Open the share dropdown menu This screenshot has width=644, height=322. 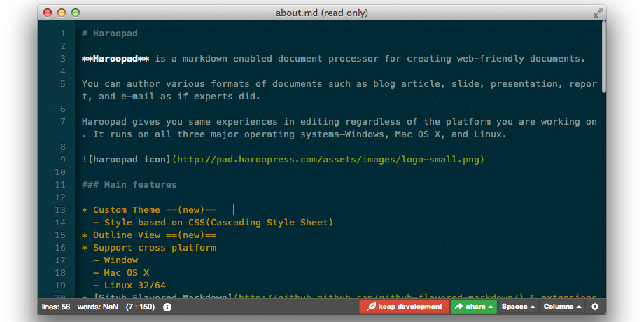coord(474,307)
